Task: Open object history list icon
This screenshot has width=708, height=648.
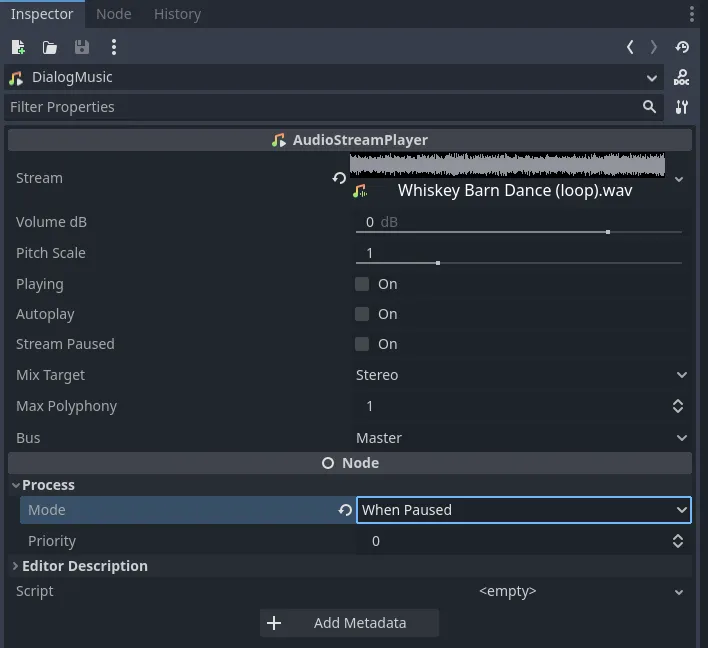Action: 682,47
